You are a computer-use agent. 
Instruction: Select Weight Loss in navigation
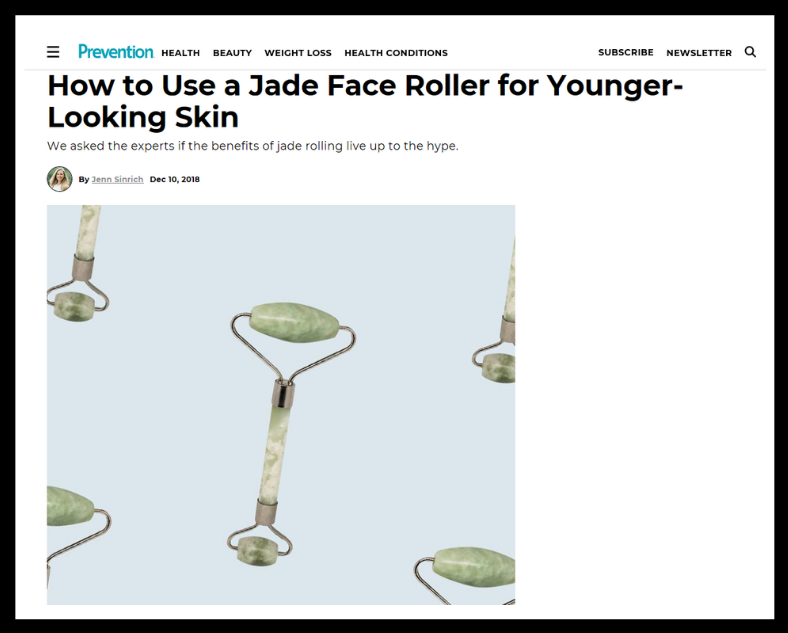click(298, 53)
